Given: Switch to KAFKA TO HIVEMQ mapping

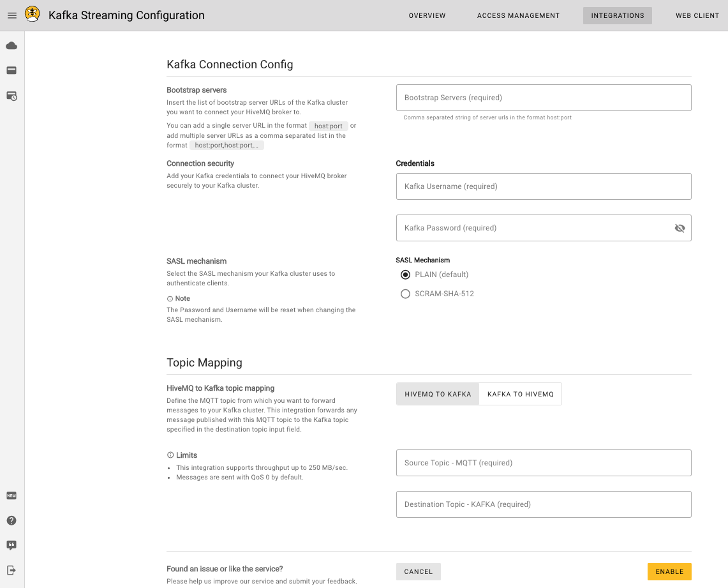Looking at the screenshot, I should tap(521, 394).
